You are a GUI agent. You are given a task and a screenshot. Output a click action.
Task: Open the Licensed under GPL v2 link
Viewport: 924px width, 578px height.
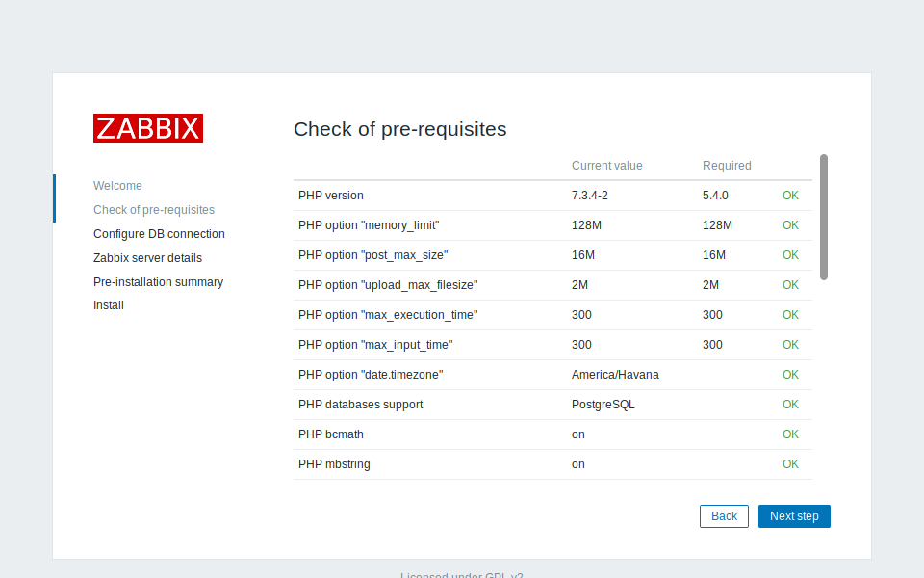point(461,574)
